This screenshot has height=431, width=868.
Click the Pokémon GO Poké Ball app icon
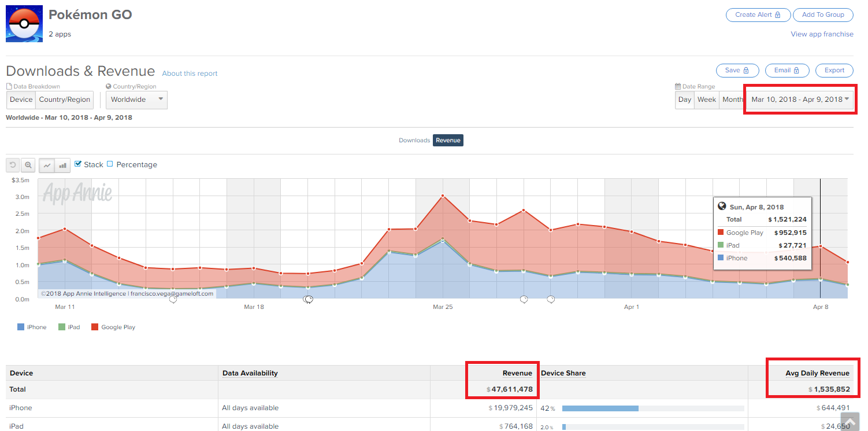[24, 24]
